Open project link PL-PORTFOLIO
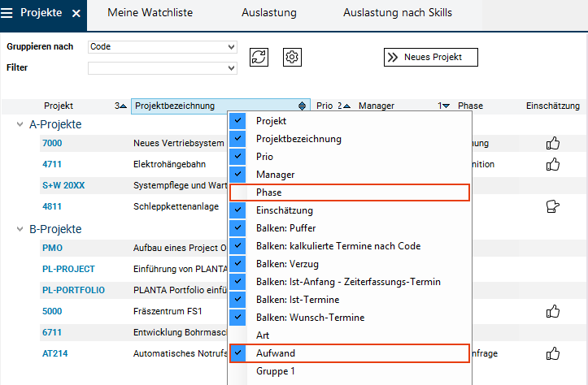This screenshot has height=385, width=588. pos(73,290)
